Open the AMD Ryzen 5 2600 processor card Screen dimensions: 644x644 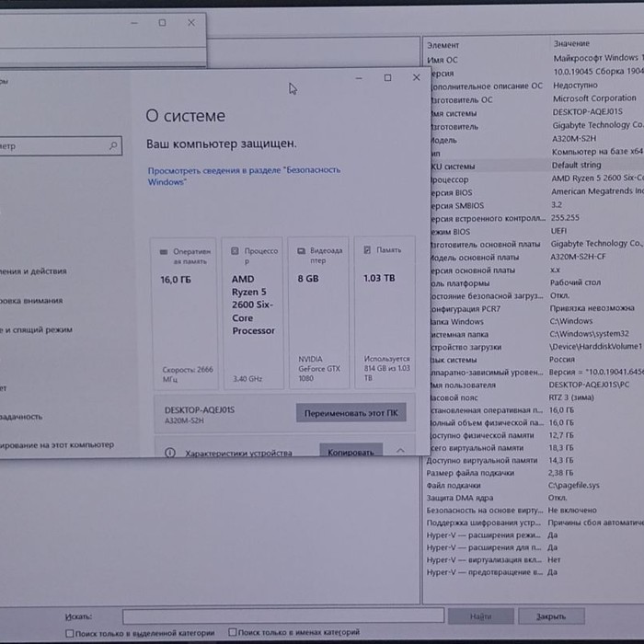pyautogui.click(x=253, y=313)
